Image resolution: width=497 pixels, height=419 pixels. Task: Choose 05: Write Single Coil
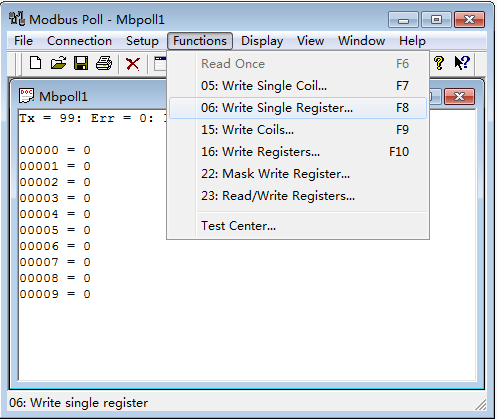coord(298,86)
